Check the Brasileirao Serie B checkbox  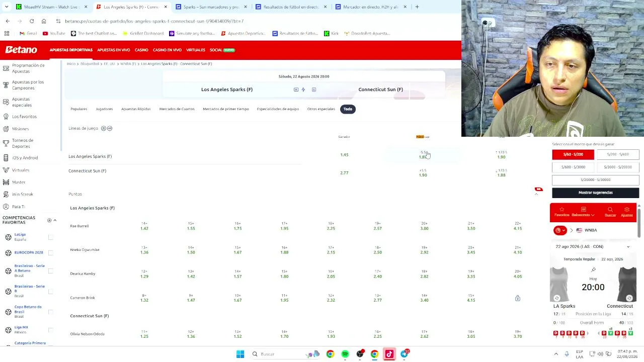50,292
